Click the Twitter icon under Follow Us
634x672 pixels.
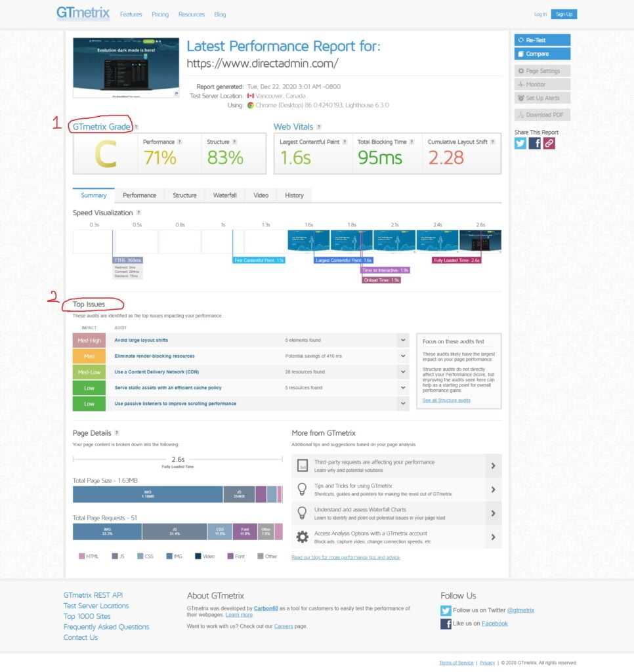(x=446, y=610)
